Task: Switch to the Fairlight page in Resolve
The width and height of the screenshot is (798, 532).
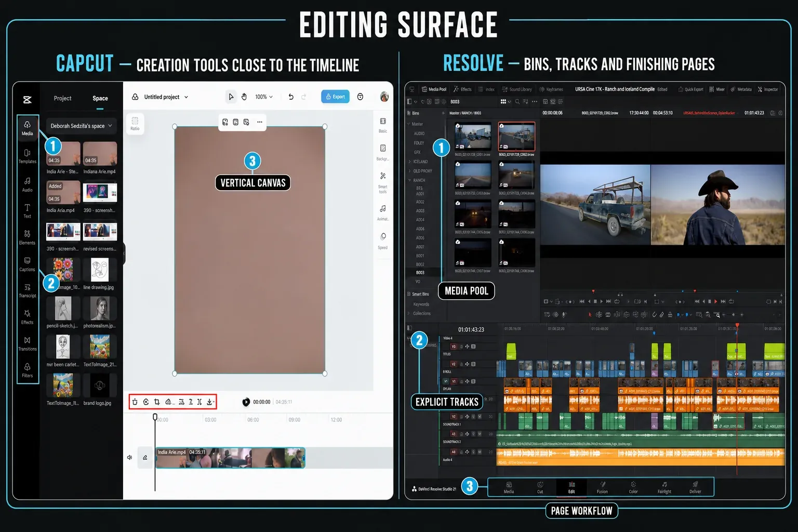Action: (x=664, y=487)
